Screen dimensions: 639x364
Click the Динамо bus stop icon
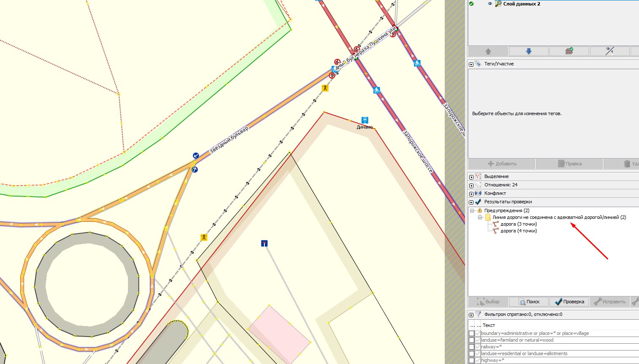(x=365, y=120)
